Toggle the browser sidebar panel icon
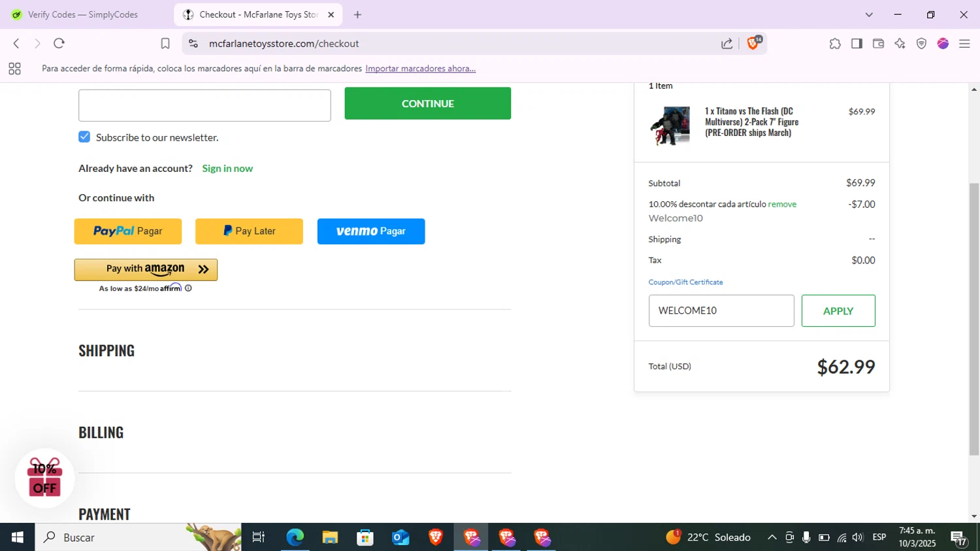 coord(857,43)
